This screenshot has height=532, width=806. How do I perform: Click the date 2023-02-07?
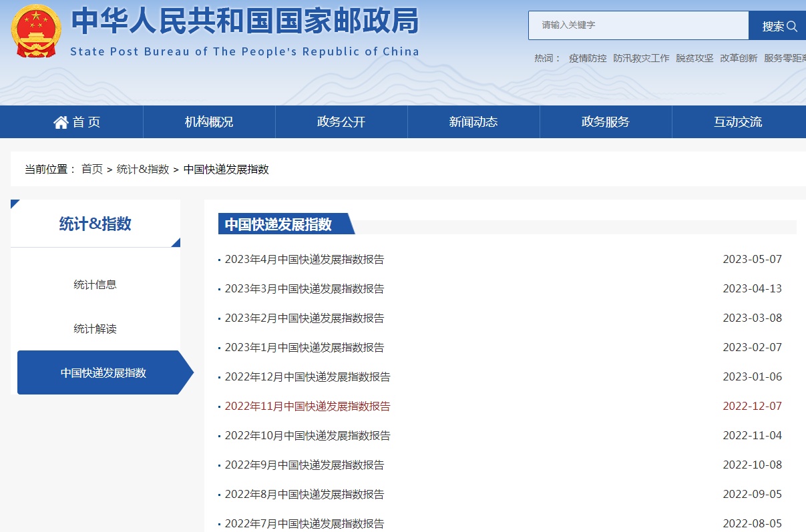753,348
